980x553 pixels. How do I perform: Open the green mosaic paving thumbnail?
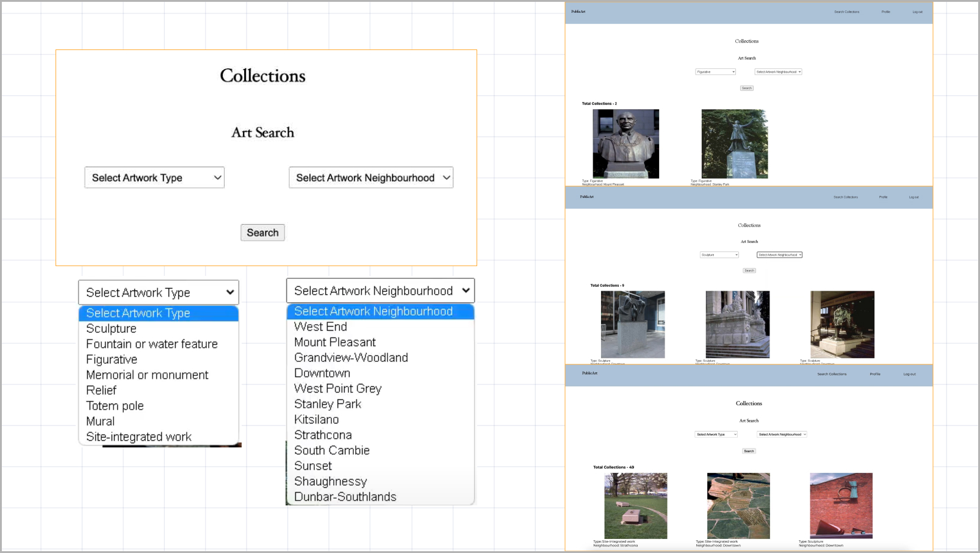(x=738, y=506)
